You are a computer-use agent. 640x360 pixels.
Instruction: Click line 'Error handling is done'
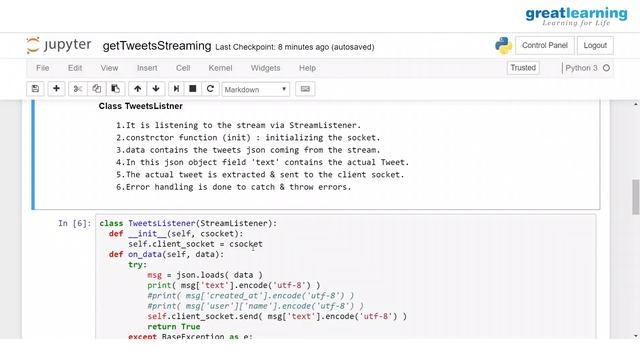pos(233,187)
